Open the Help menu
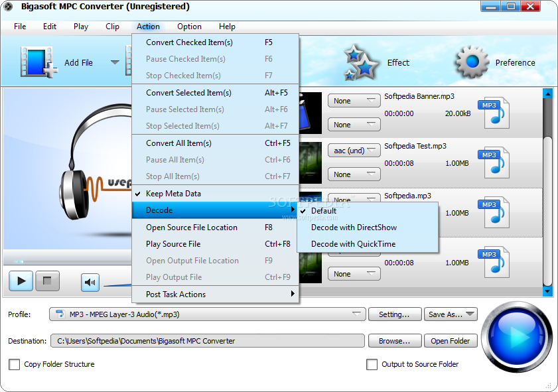558x392 pixels. 227,27
